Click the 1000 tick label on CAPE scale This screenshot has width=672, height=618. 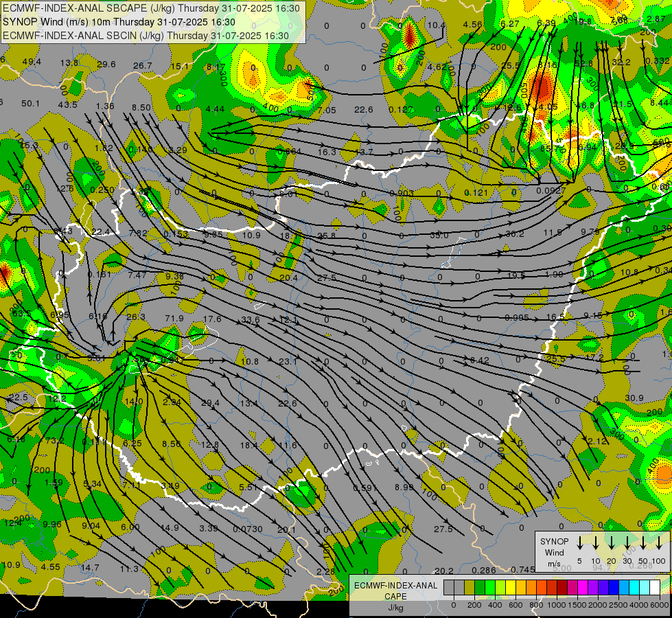[557, 605]
